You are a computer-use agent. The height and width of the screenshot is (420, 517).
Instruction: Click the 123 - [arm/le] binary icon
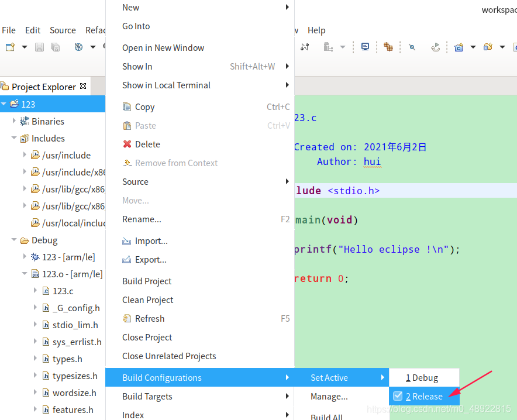click(35, 257)
